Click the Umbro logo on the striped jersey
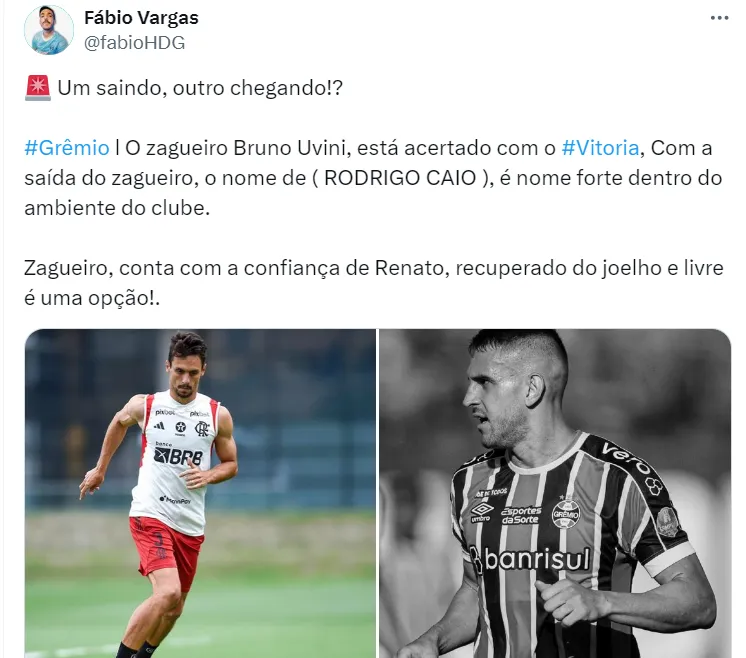 pyautogui.click(x=481, y=513)
